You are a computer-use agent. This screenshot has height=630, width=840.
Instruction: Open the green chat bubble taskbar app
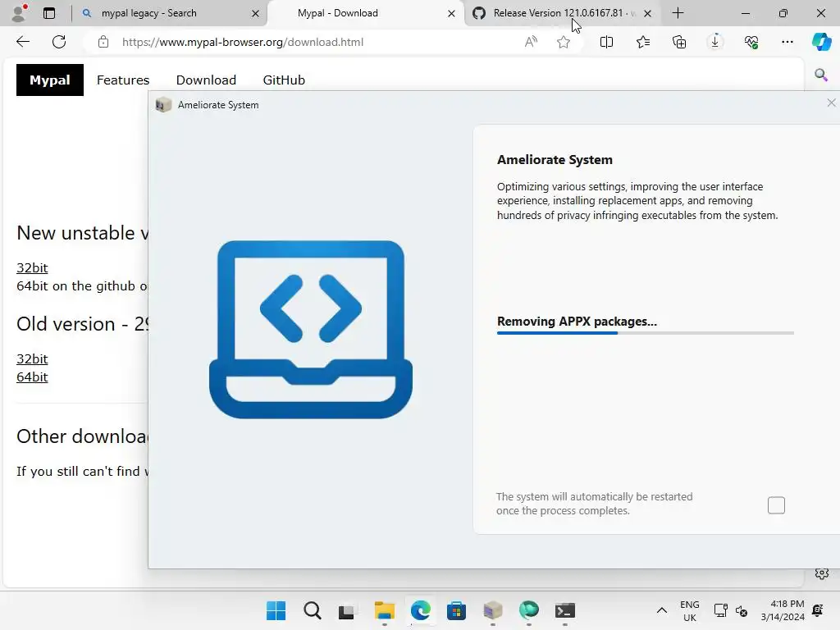[x=529, y=610]
